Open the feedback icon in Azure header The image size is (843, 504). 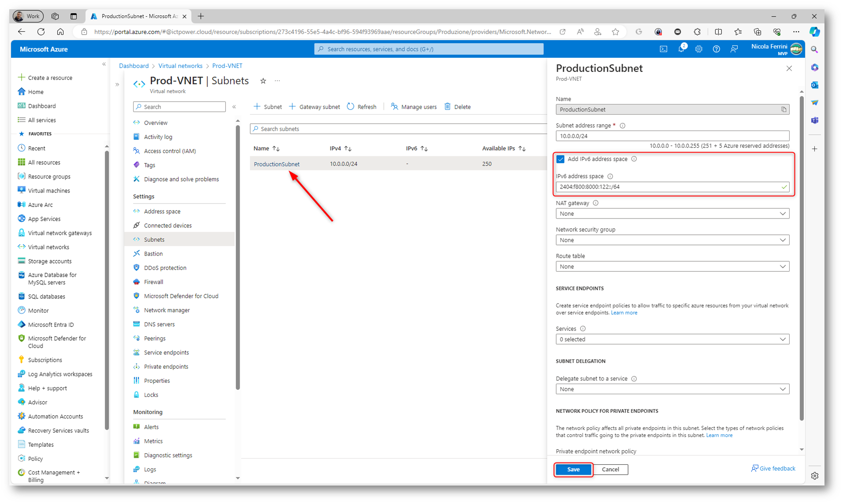tap(734, 49)
